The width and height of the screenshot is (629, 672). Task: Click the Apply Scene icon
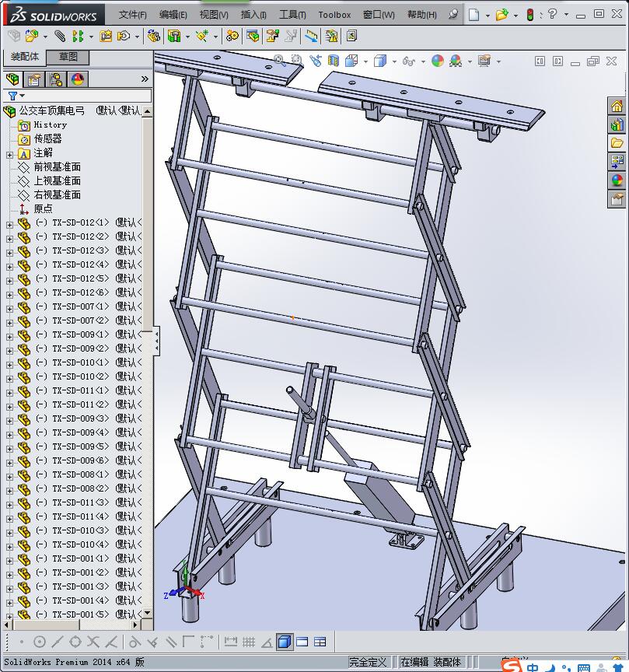tap(456, 61)
